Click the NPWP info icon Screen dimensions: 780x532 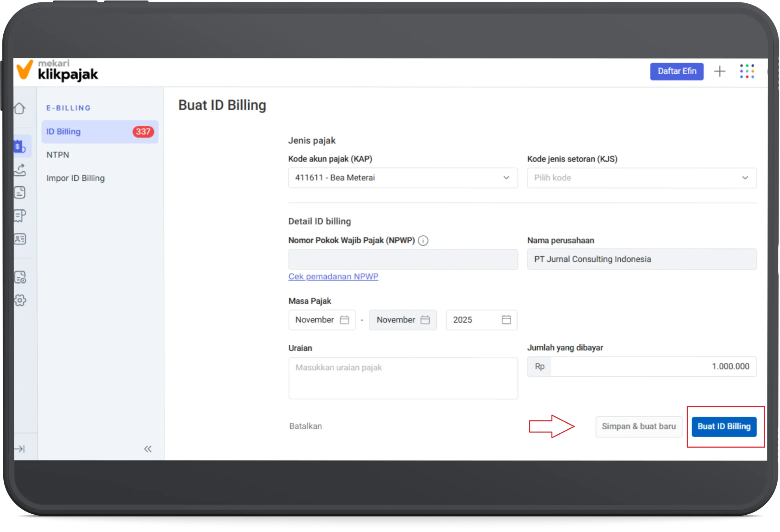pyautogui.click(x=423, y=241)
